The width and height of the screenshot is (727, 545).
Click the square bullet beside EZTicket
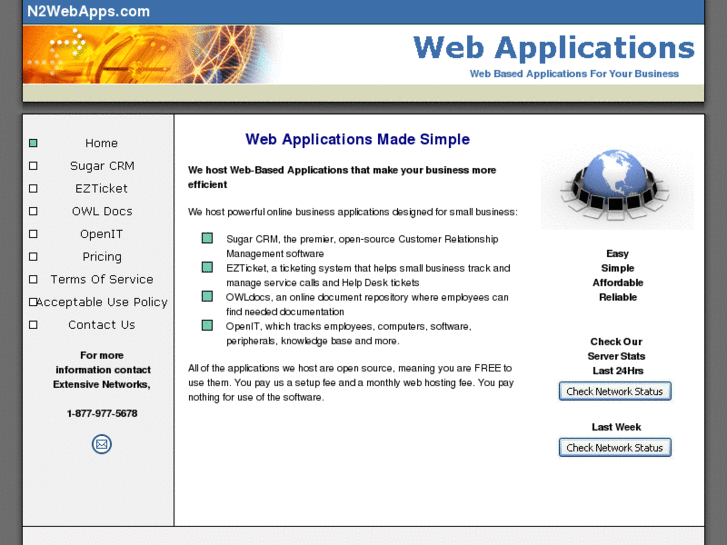[x=33, y=188]
